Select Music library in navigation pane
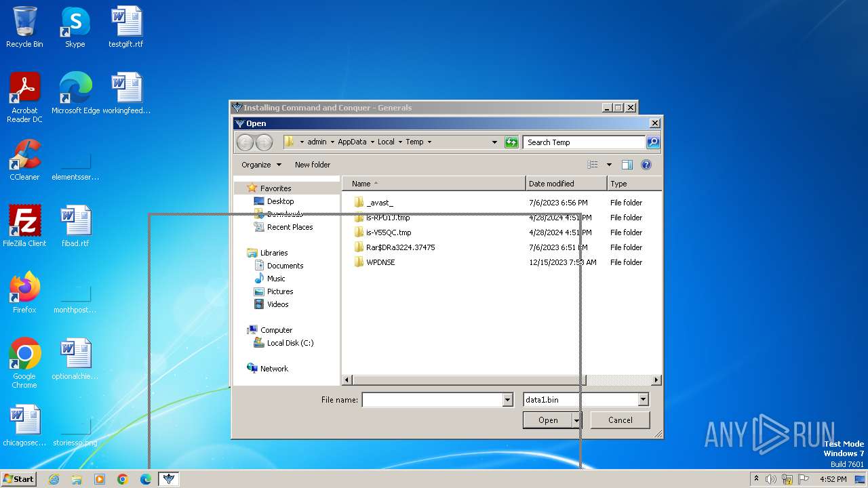The image size is (868, 488). 276,279
